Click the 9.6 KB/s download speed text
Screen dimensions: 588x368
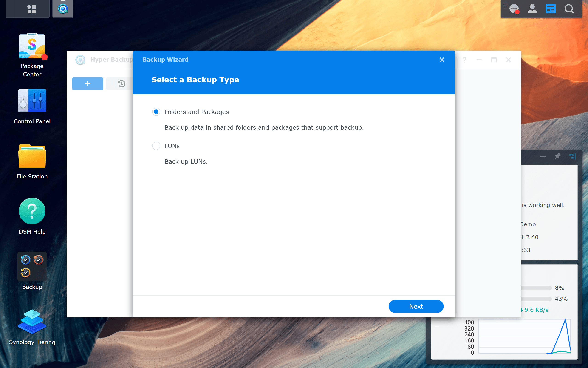coord(536,310)
